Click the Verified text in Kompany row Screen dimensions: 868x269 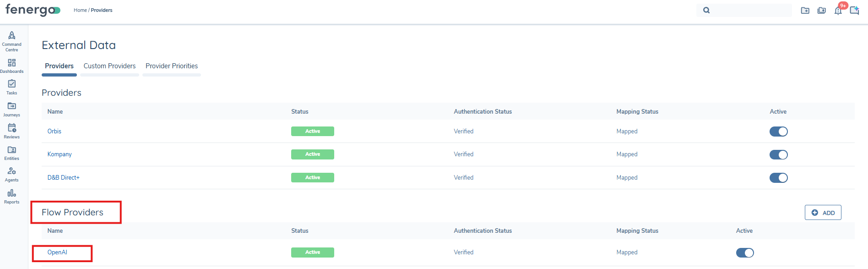464,154
